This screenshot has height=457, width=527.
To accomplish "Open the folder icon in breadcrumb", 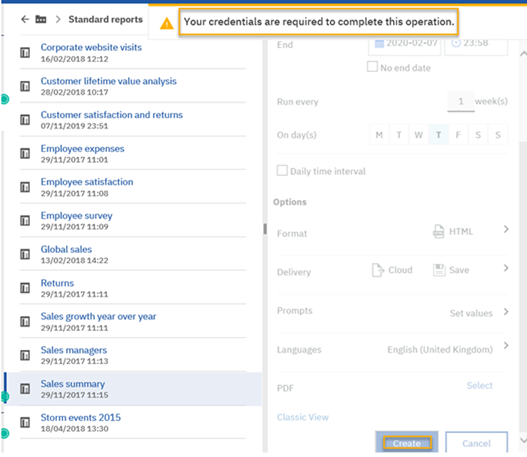I will point(41,19).
